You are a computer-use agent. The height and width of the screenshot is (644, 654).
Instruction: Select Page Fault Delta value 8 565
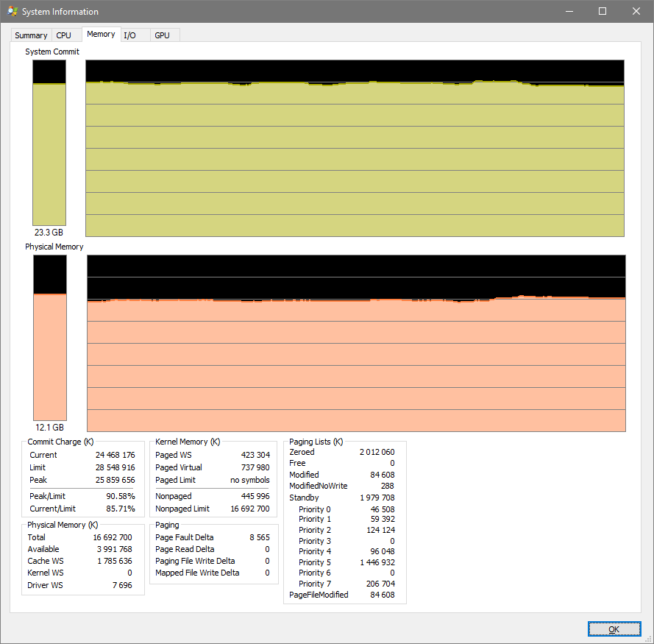(260, 537)
